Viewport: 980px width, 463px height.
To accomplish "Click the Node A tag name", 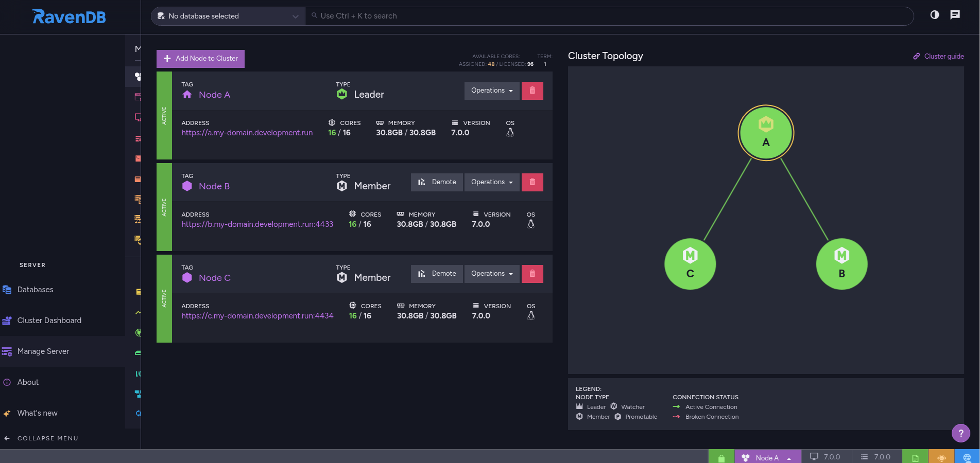I will [214, 95].
